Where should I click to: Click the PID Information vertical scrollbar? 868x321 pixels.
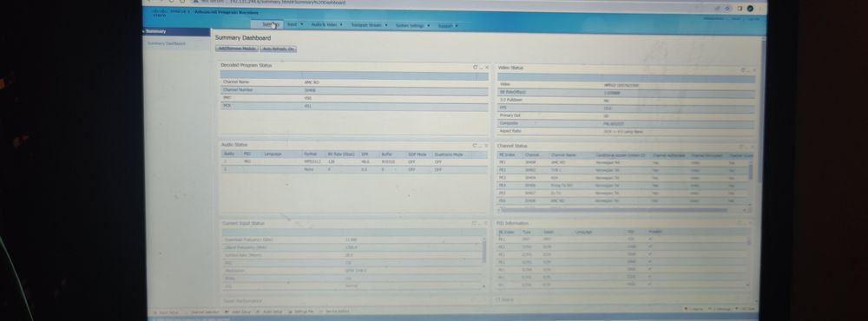[x=750, y=242]
